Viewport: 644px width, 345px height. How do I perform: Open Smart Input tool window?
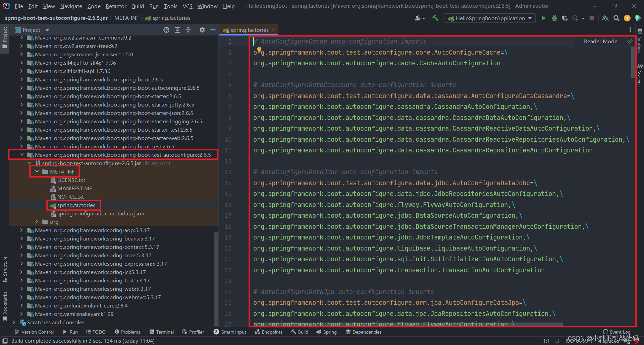pos(230,332)
